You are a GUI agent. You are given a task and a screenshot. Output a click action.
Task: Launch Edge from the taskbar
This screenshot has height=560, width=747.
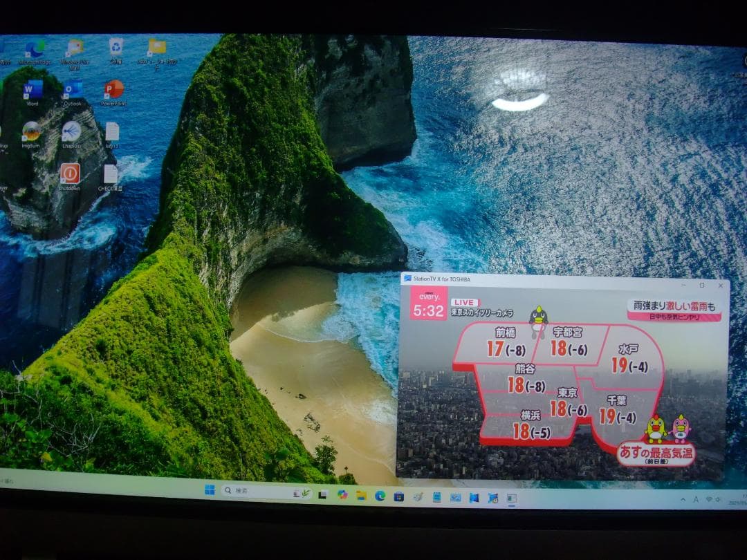tap(380, 496)
